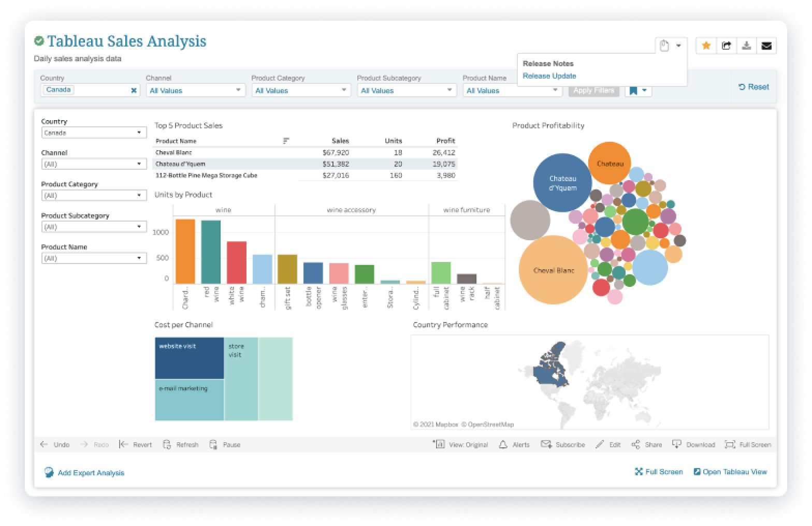Open the sidebar Channel (All) dropdown

pos(94,164)
